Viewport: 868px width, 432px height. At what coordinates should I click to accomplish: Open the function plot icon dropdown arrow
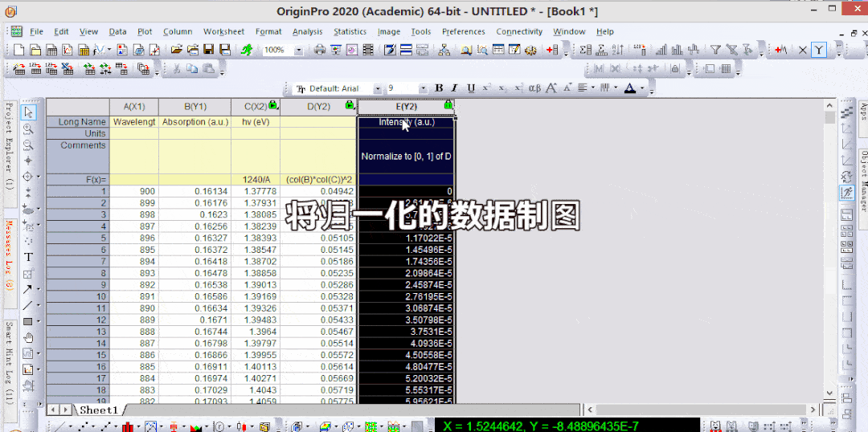pyautogui.click(x=109, y=51)
